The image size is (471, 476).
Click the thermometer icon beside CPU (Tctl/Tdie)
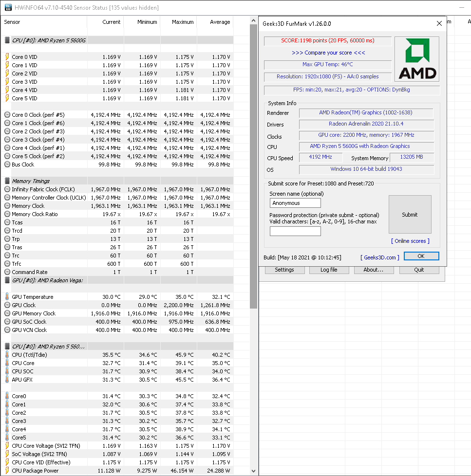[7, 355]
